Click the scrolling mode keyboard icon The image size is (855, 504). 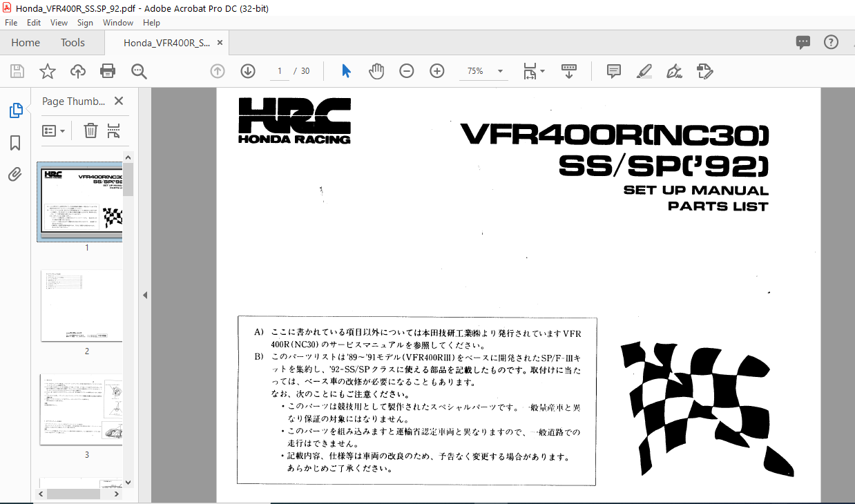point(569,71)
